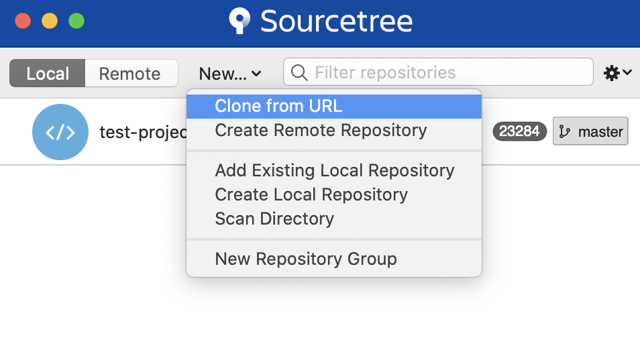The image size is (640, 364).
Task: Click New Repository Group entry
Action: [334, 259]
